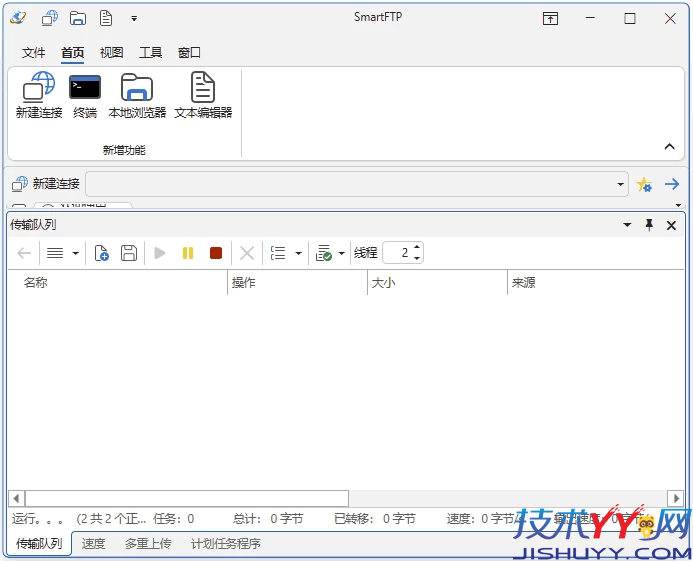Viewport: 693px width, 561px height.
Task: Collapse the ribbon with the chevron
Action: point(670,147)
